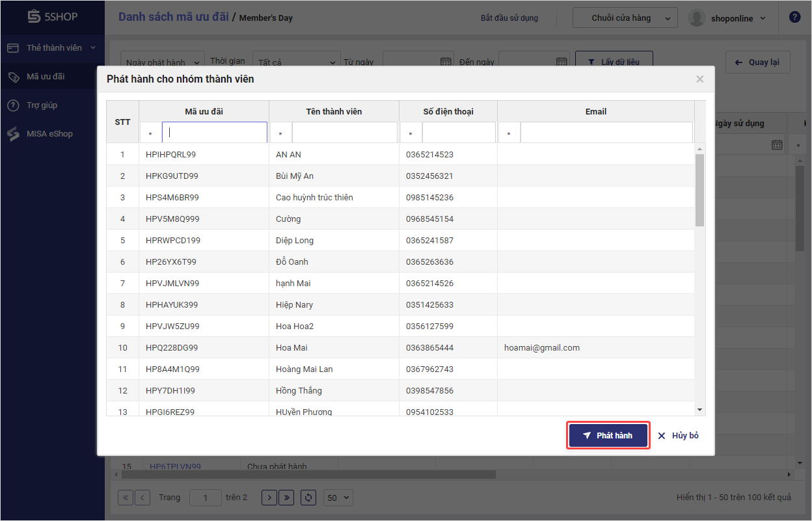
Task: Click the background horizontal scrollbar thumb
Action: point(308,474)
